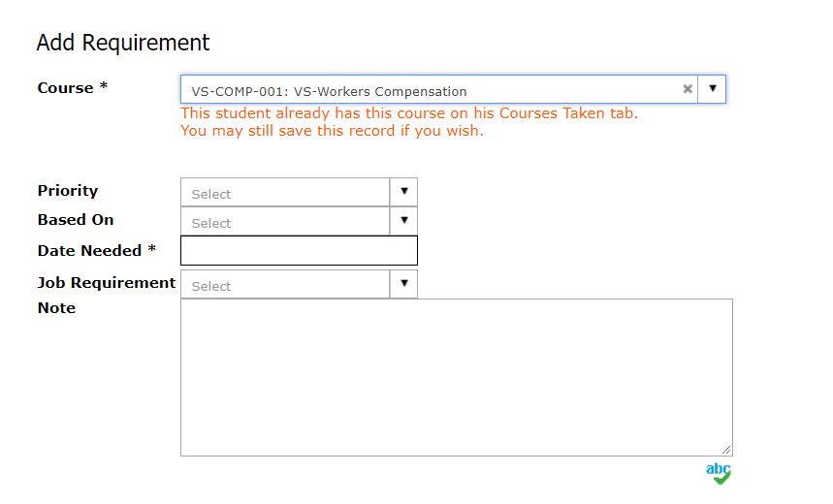The image size is (833, 504).
Task: Click the orange course warning message
Action: 409,122
